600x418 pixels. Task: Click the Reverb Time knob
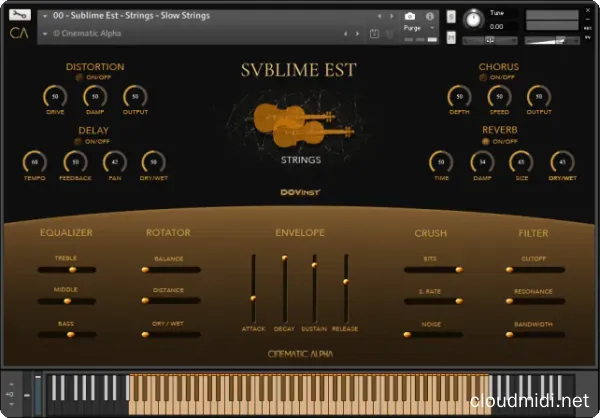pyautogui.click(x=441, y=162)
